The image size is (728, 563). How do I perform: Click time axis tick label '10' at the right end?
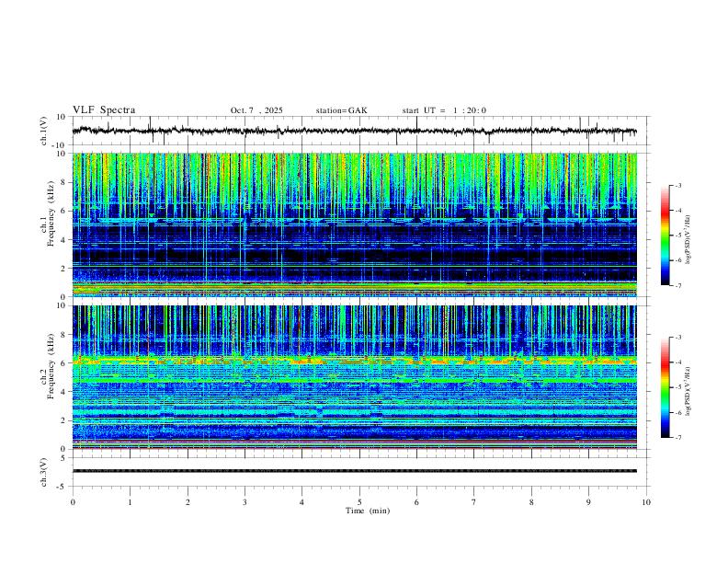point(646,502)
